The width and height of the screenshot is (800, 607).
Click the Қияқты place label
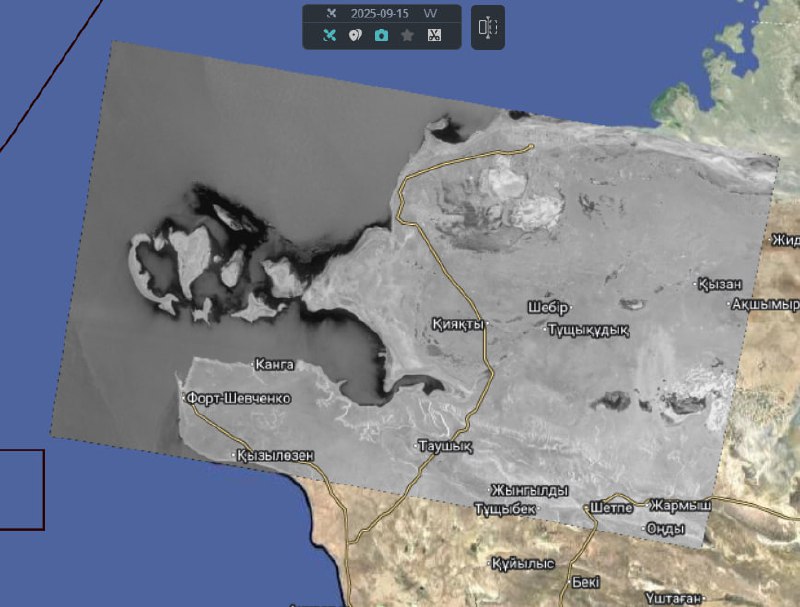458,324
